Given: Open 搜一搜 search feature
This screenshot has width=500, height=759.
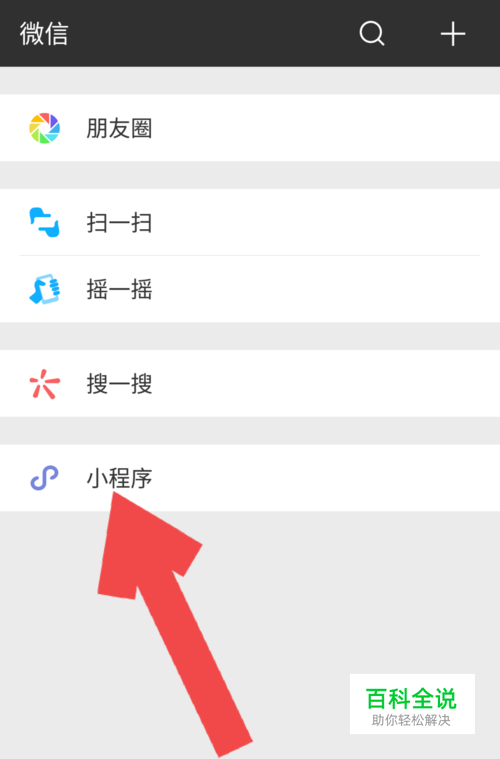Looking at the screenshot, I should coord(250,383).
